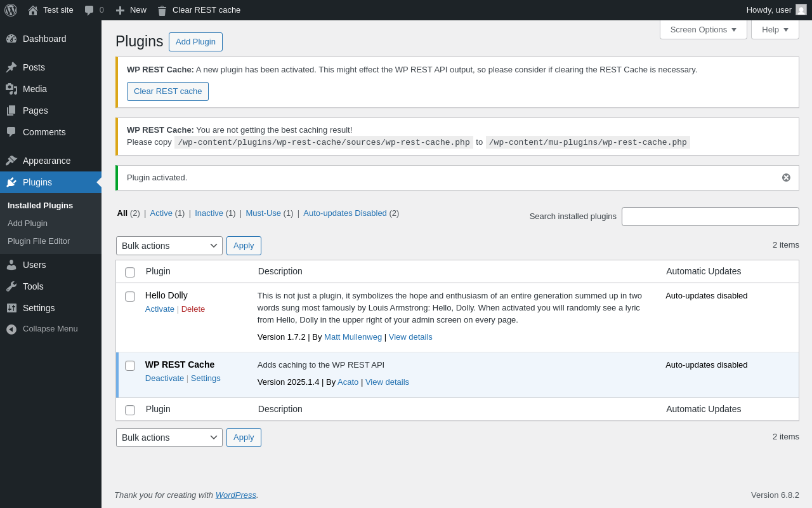View details for Hello Dolly
Viewport: 812px width, 508px height.
click(410, 337)
